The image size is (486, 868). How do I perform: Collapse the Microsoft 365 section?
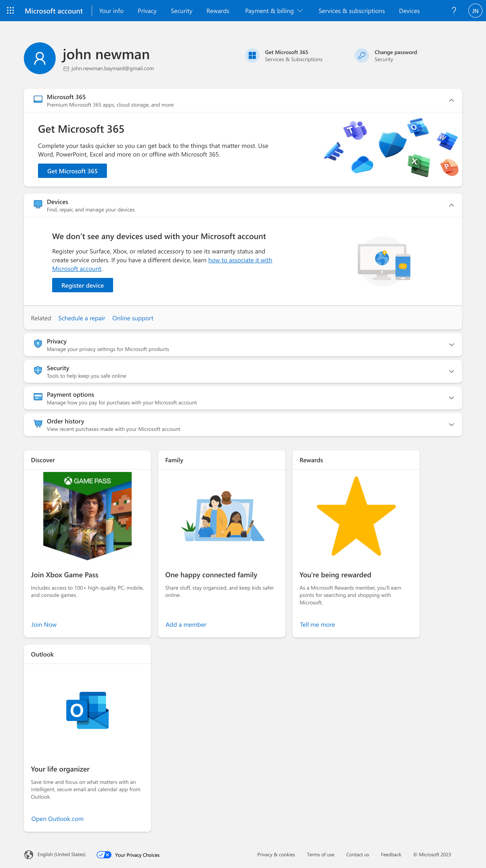451,100
